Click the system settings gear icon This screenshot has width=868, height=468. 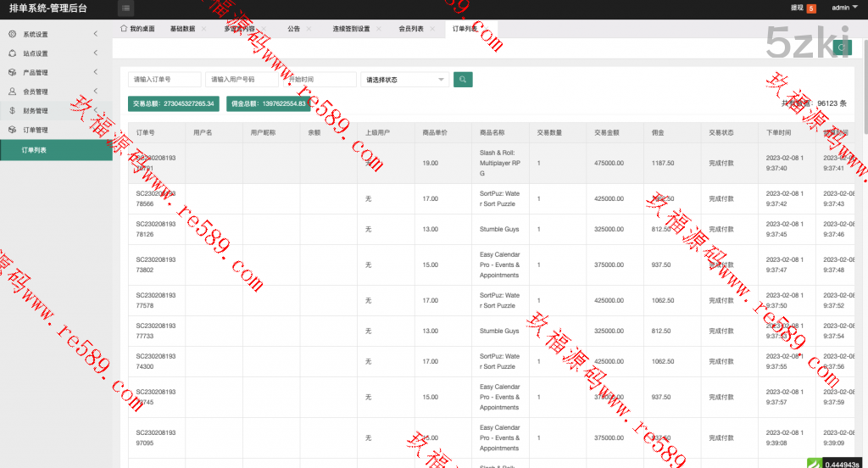[12, 34]
